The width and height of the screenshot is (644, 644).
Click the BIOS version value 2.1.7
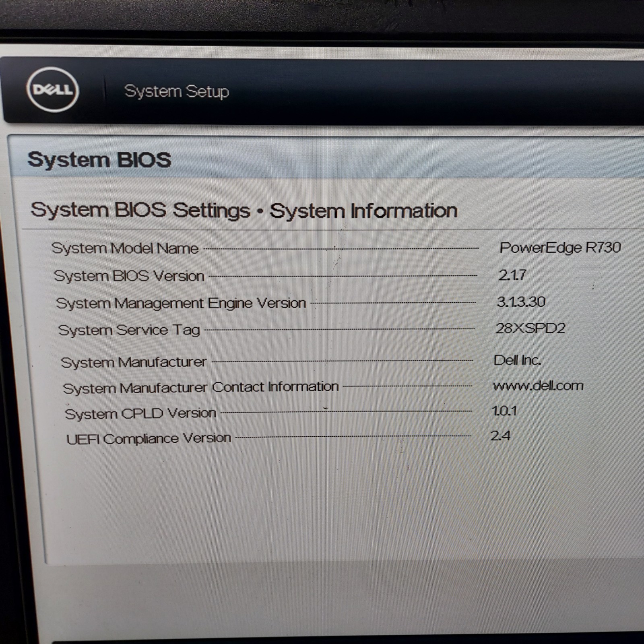pos(512,275)
